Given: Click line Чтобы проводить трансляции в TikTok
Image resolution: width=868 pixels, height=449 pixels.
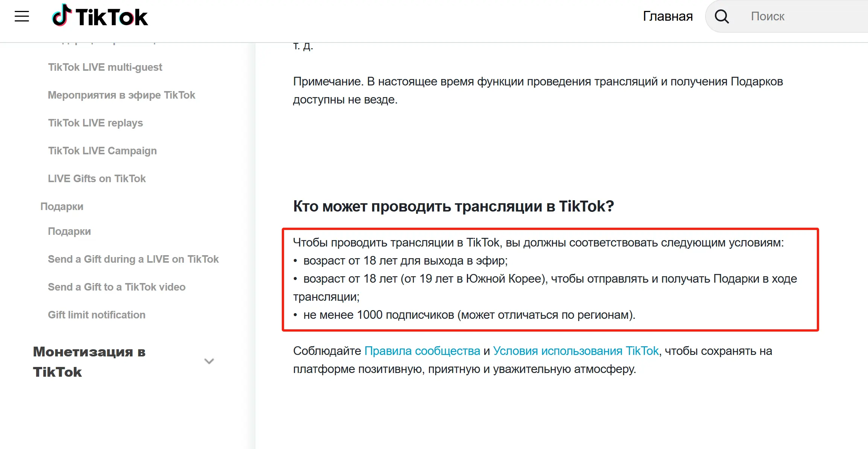Looking at the screenshot, I should click(538, 243).
